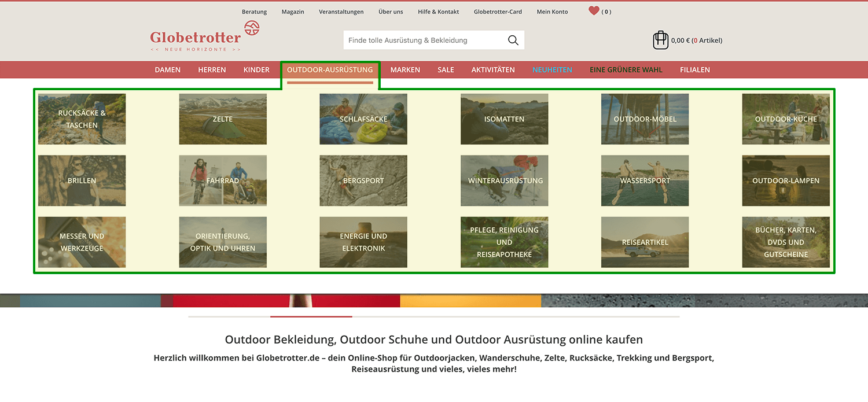868x402 pixels.
Task: Open the Outdoor-Lampen category tile
Action: [786, 180]
